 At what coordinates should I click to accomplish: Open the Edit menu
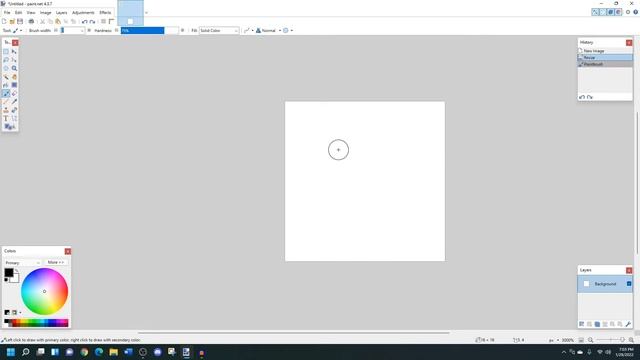coord(18,13)
